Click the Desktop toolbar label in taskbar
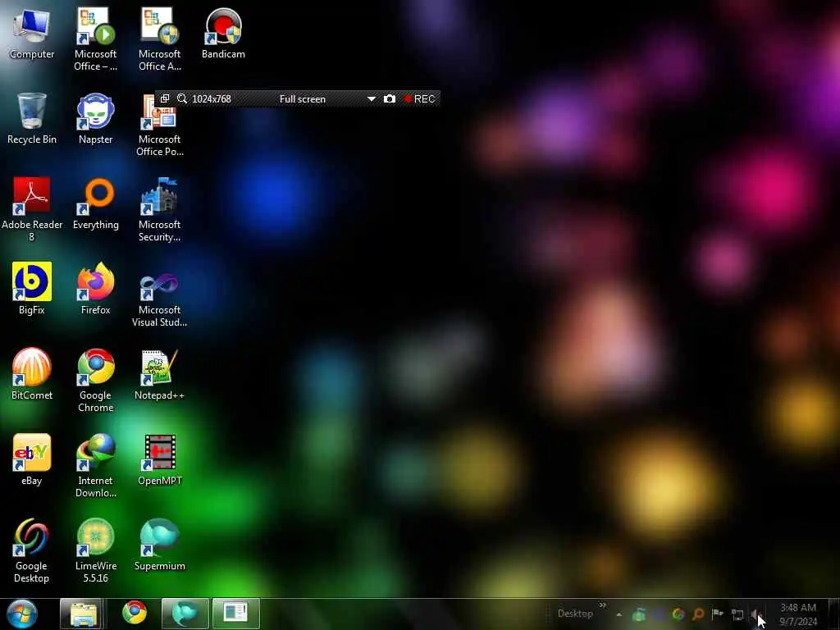840x630 pixels. click(x=575, y=614)
